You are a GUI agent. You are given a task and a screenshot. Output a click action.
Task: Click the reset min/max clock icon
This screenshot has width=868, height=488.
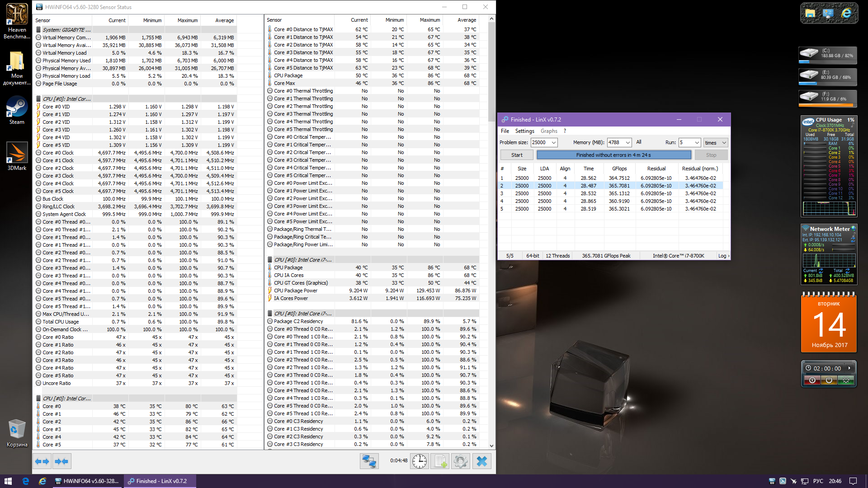(420, 461)
